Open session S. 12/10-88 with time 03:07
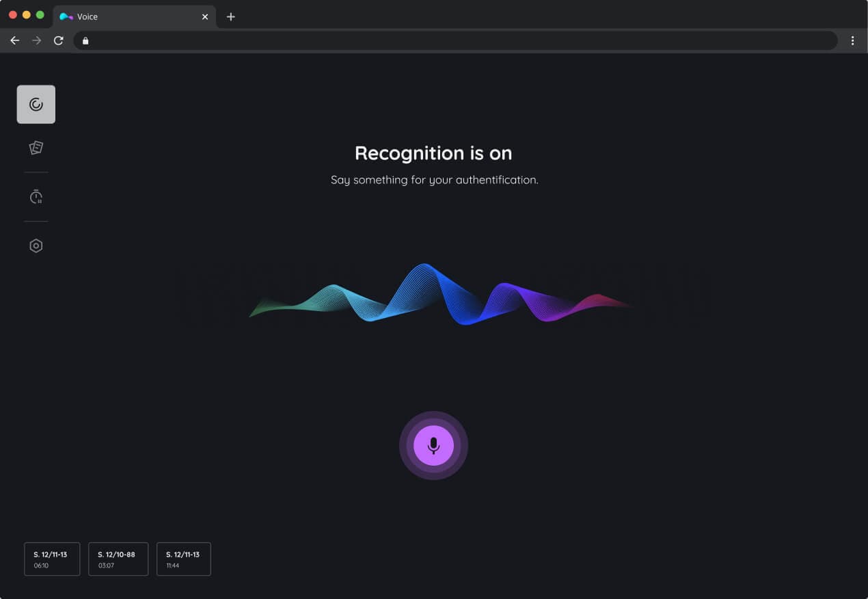This screenshot has width=868, height=599. tap(118, 559)
